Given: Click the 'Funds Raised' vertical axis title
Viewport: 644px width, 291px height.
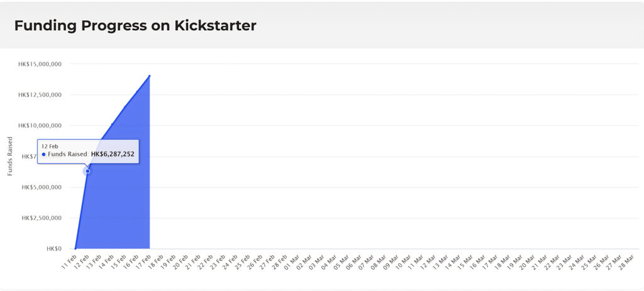Looking at the screenshot, I should [x=10, y=156].
